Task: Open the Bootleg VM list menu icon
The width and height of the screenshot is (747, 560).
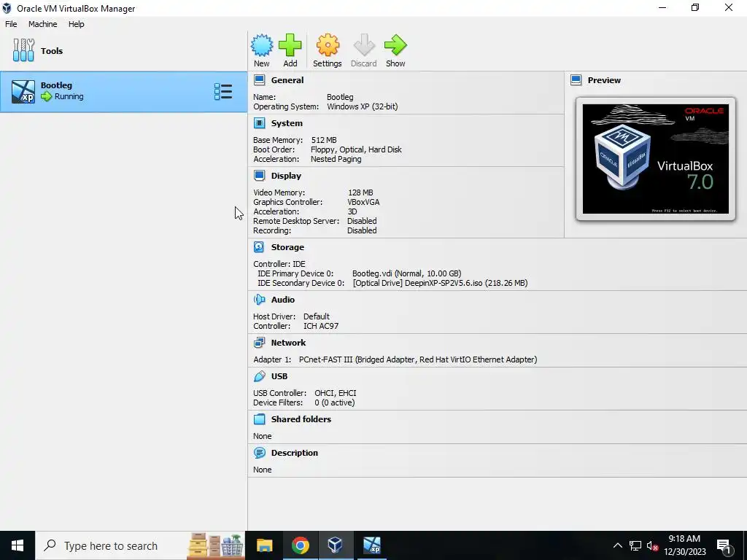Action: click(x=223, y=91)
